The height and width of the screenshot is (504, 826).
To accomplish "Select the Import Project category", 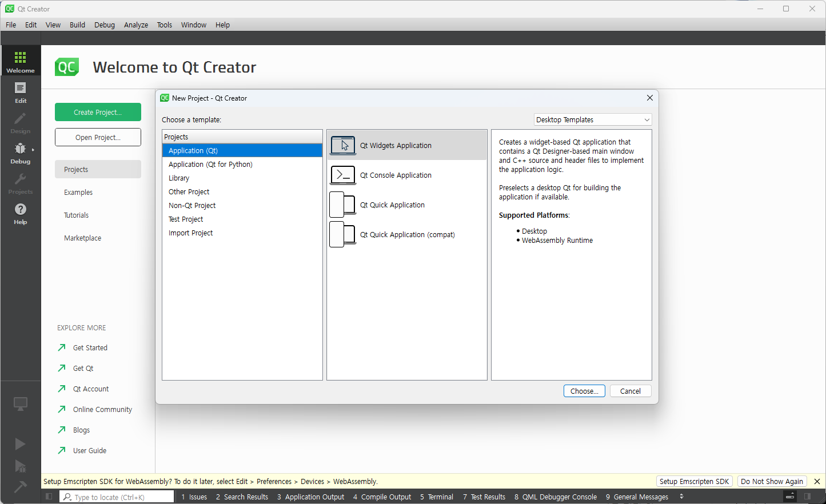I will click(x=242, y=233).
